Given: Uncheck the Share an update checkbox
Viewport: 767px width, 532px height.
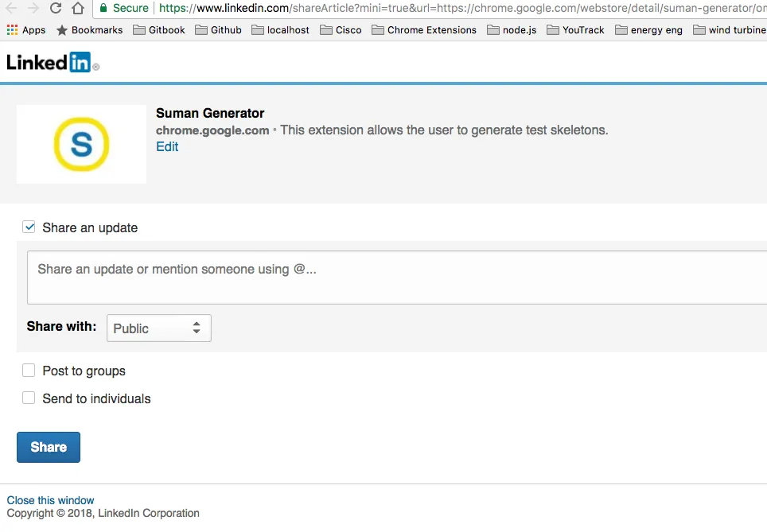Looking at the screenshot, I should pyautogui.click(x=29, y=227).
